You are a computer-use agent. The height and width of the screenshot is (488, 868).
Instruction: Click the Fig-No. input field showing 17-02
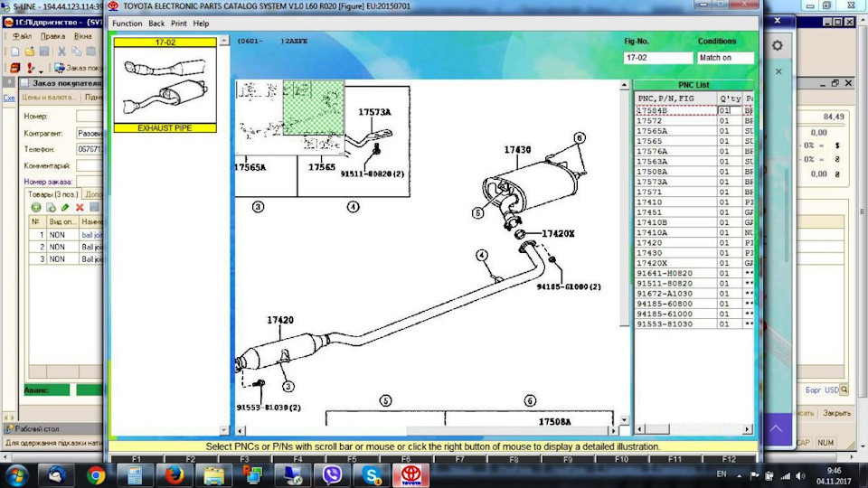point(657,58)
